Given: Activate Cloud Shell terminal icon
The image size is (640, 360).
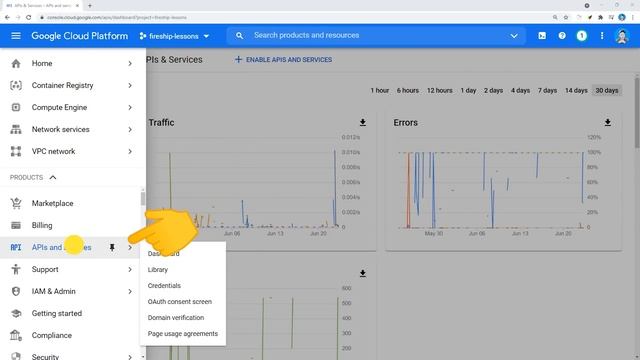Looking at the screenshot, I should (x=542, y=36).
